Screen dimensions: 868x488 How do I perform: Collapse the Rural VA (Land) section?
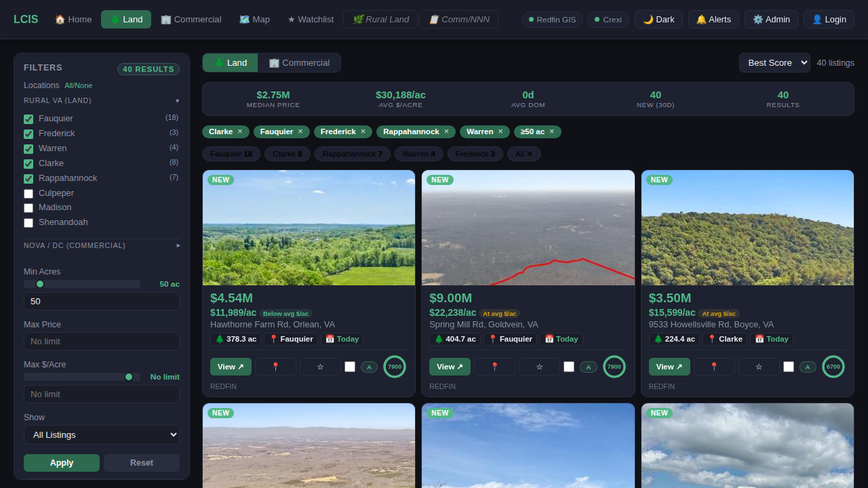pyautogui.click(x=102, y=100)
